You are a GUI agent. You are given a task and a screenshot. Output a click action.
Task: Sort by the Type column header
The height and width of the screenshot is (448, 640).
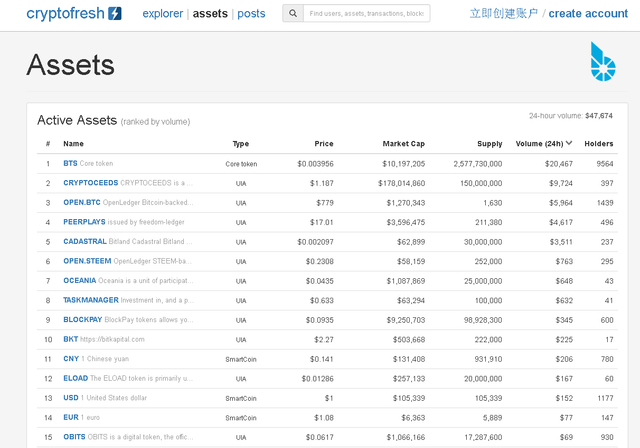(241, 144)
